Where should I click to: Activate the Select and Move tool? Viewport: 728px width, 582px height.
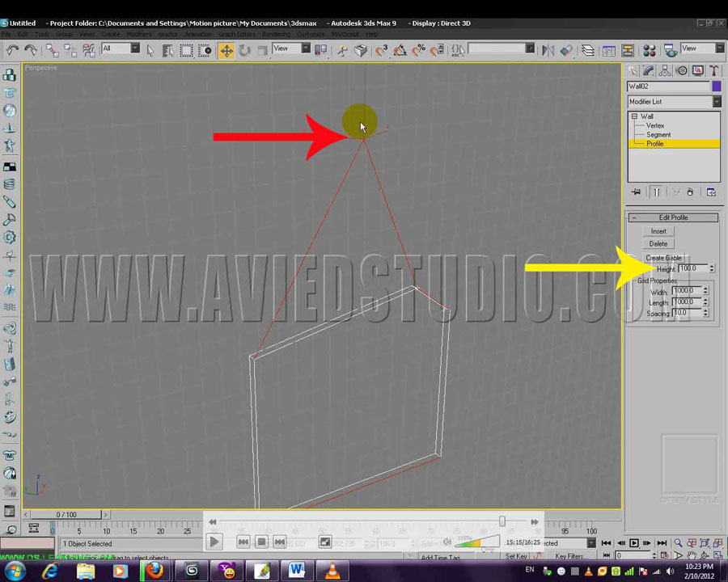[x=226, y=50]
